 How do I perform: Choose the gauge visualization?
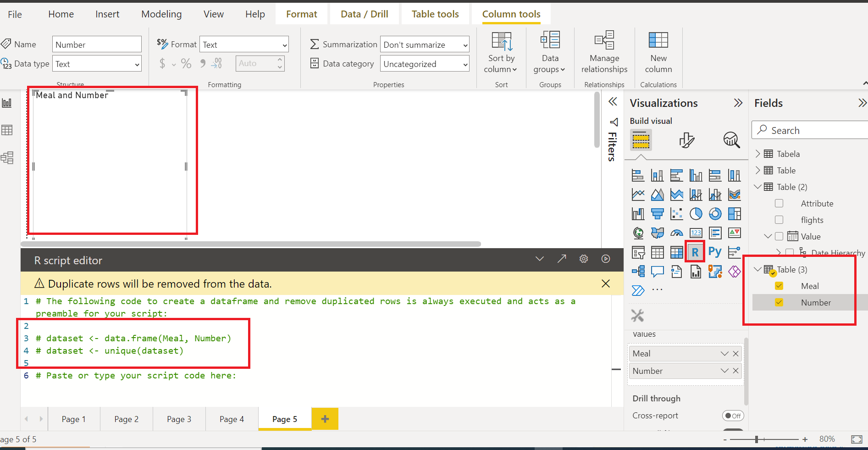pos(676,233)
